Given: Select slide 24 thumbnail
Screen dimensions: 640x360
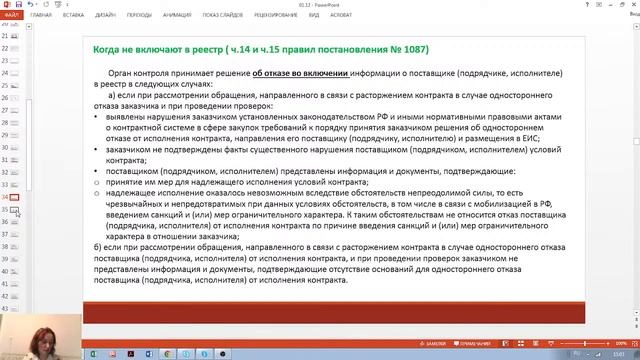Looking at the screenshot, I should (x=14, y=73).
